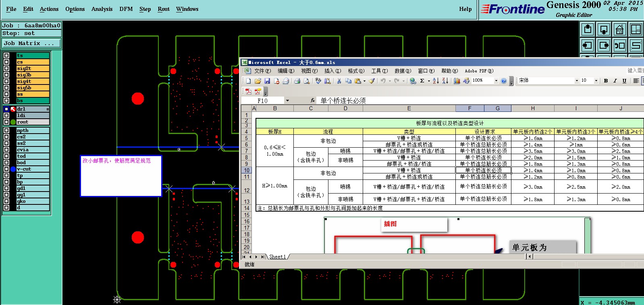Open the Undo history dropdown arrow
Viewport: 644px width, 305px height.
pos(390,81)
